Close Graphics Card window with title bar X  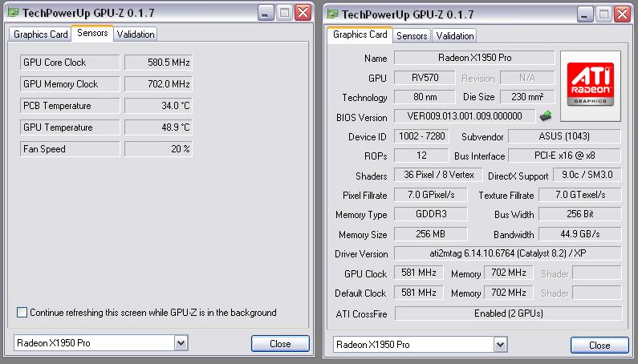(622, 14)
